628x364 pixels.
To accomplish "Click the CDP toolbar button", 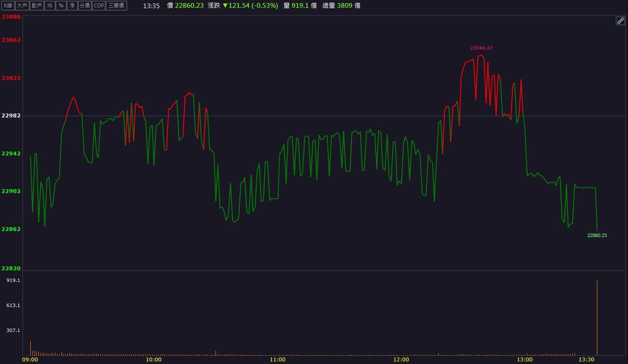I will [x=99, y=6].
